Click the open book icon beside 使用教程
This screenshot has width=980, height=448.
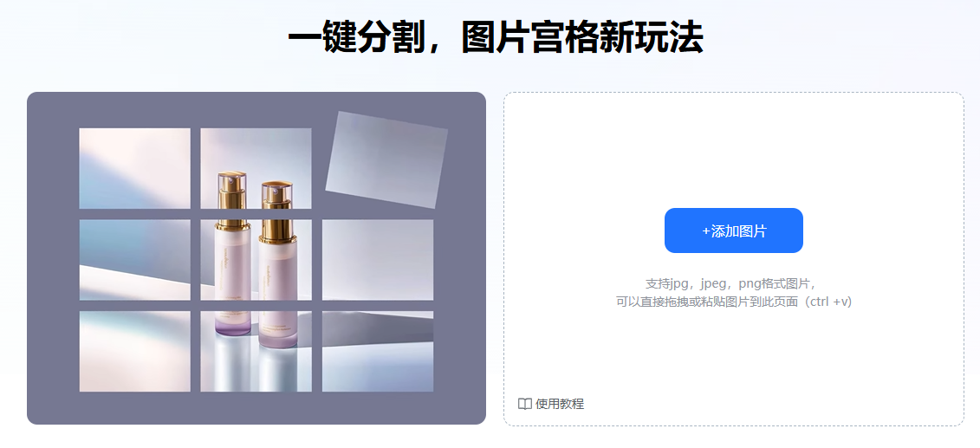(524, 404)
